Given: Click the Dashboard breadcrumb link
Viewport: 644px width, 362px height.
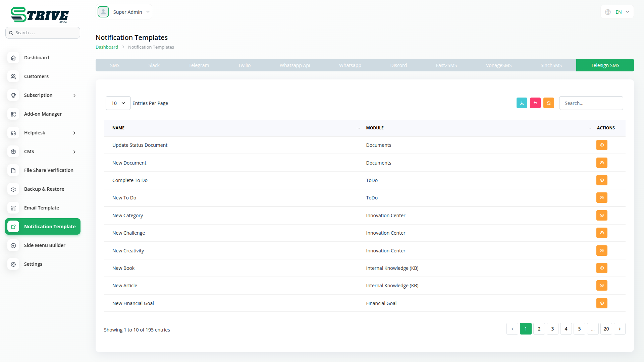Looking at the screenshot, I should (107, 47).
